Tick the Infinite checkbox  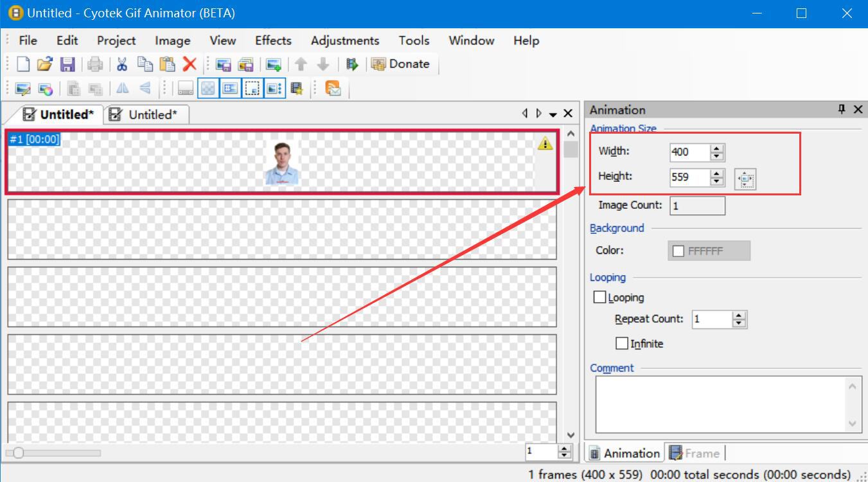point(621,343)
